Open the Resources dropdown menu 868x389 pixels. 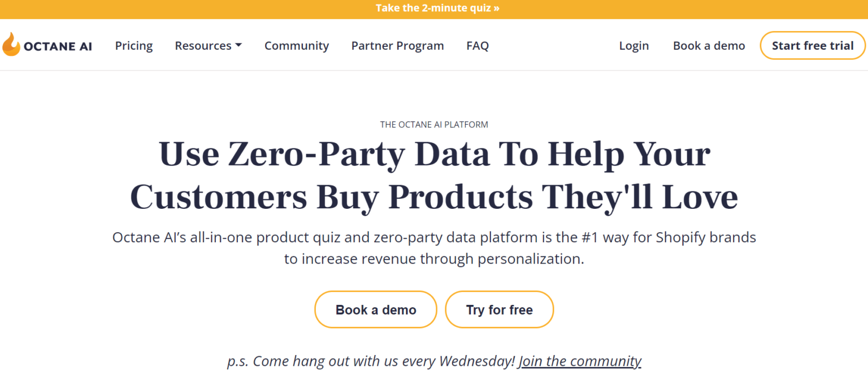click(203, 45)
